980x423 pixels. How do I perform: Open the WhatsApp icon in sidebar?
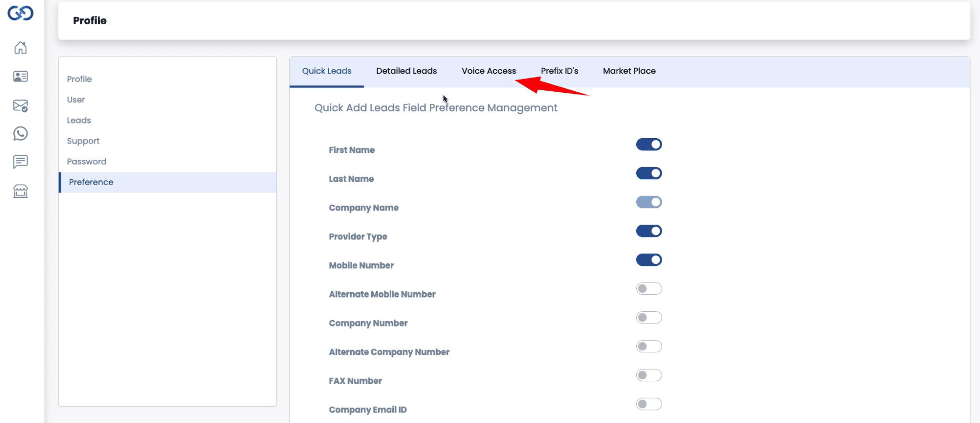(21, 133)
